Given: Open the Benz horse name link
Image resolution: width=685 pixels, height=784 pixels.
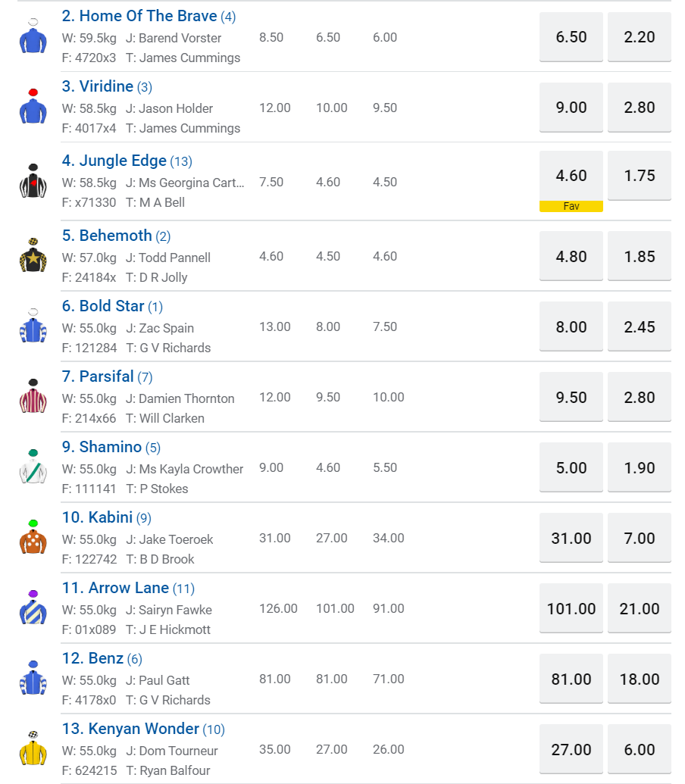Looking at the screenshot, I should click(x=92, y=658).
